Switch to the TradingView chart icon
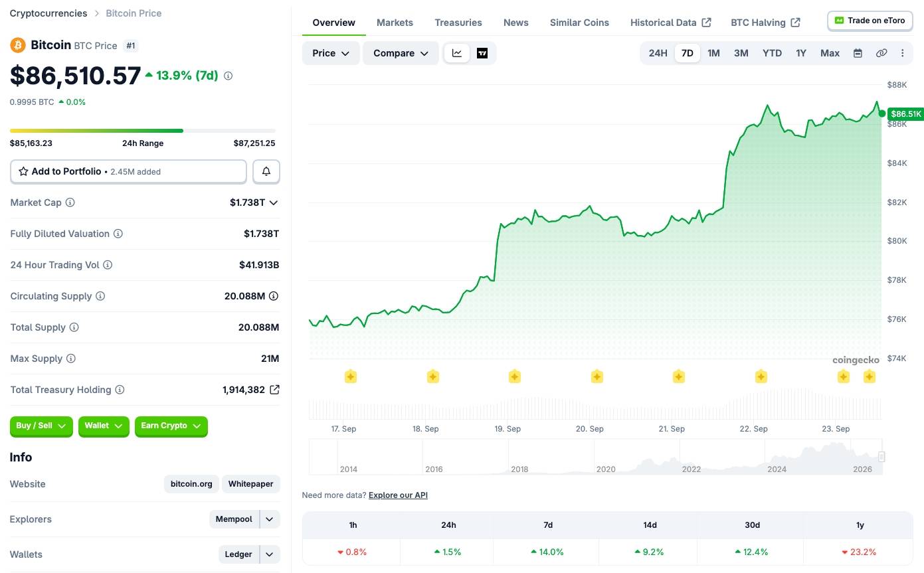The height and width of the screenshot is (573, 924). click(482, 53)
